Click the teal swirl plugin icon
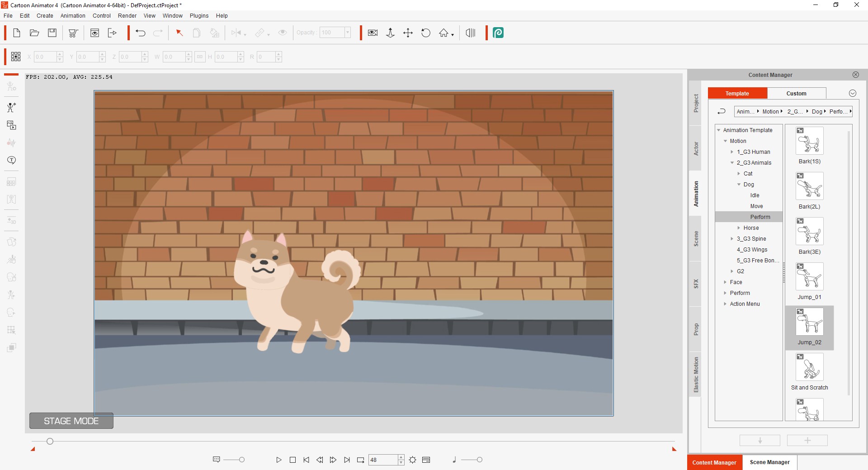The height and width of the screenshot is (470, 868). pyautogui.click(x=498, y=33)
